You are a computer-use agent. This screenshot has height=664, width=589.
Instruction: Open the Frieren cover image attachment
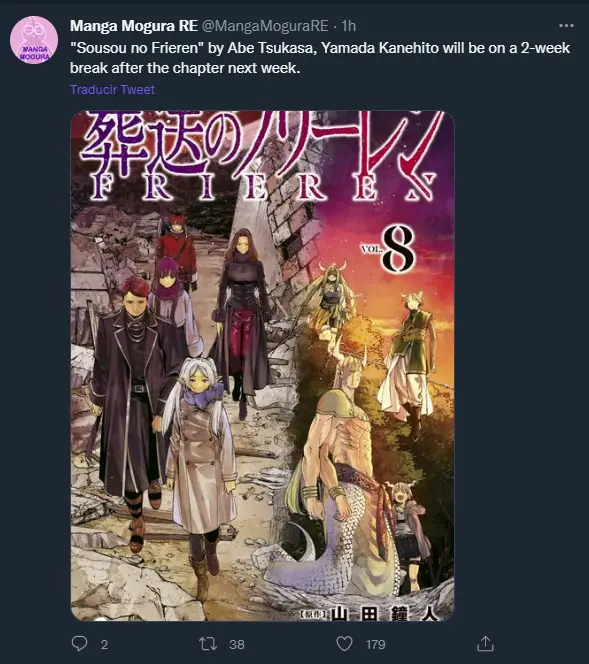pyautogui.click(x=262, y=366)
